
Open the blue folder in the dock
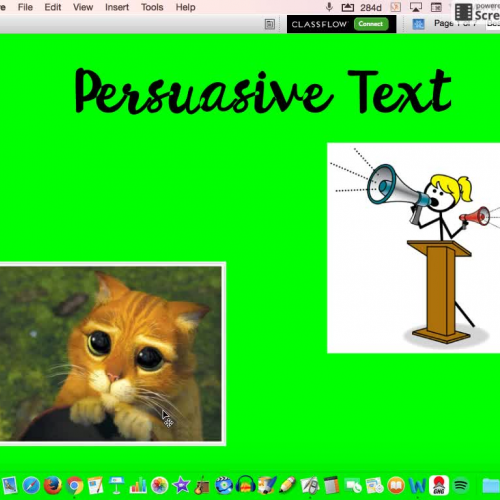(491, 486)
